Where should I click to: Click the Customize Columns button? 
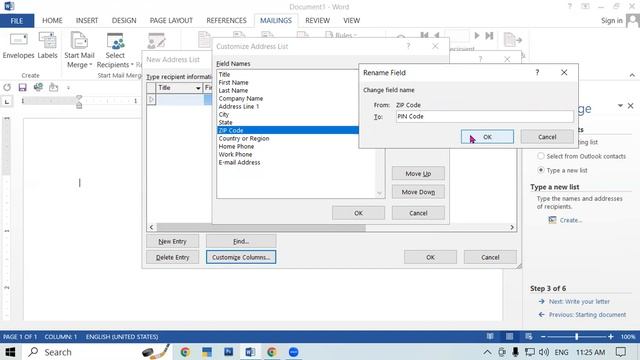(x=241, y=257)
